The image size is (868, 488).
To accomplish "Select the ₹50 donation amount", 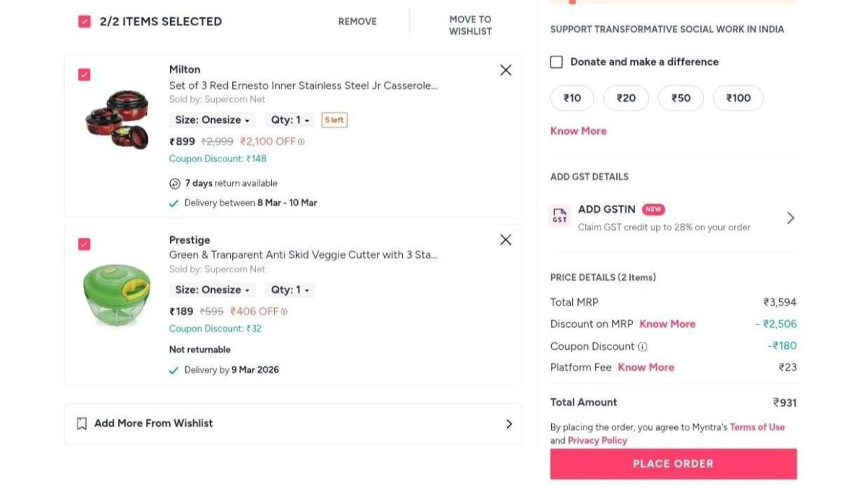I will coord(681,98).
